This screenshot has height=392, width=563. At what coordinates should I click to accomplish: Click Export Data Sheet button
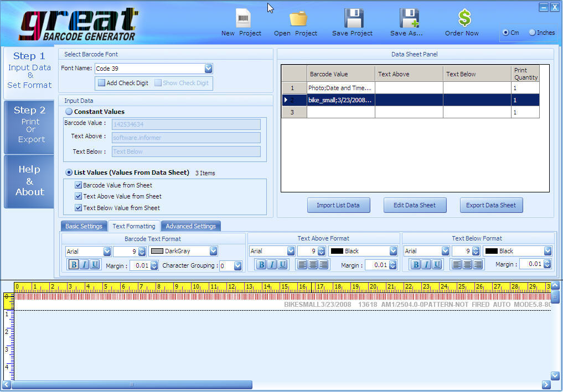pos(491,206)
